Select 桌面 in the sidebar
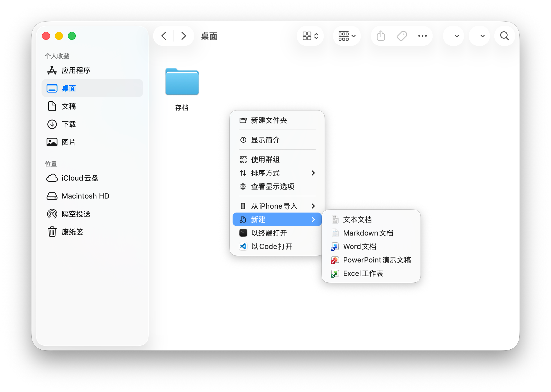 [x=92, y=88]
